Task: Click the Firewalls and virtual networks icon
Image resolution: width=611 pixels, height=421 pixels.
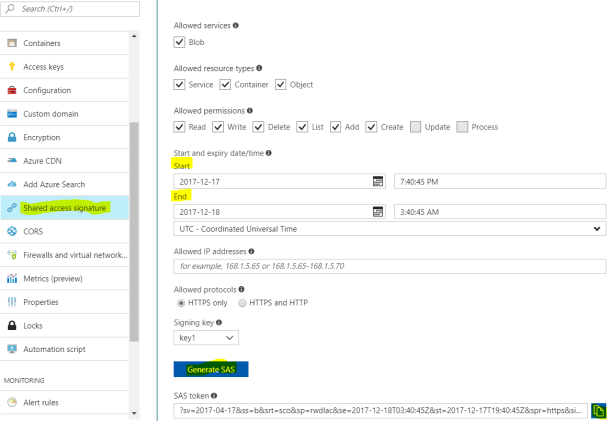Action: [x=12, y=255]
